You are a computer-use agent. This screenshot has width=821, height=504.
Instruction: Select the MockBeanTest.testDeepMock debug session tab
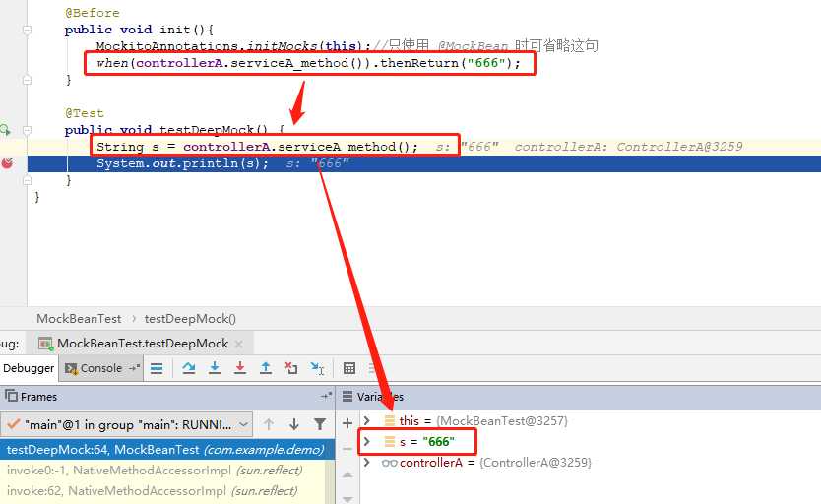tap(143, 344)
